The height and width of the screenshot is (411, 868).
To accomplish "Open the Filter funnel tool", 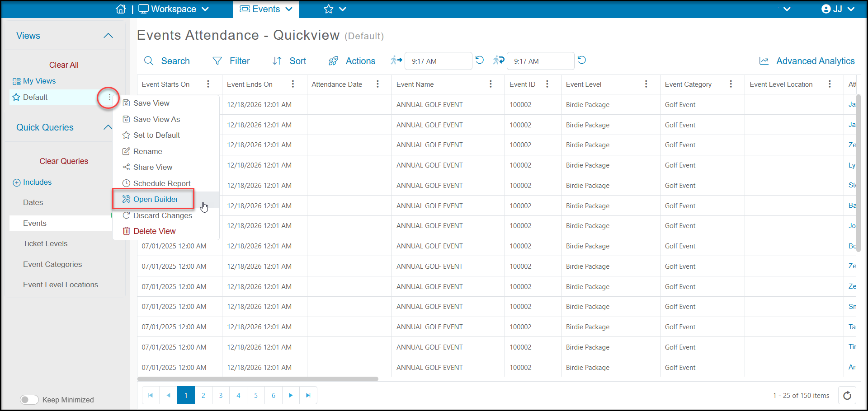I will [217, 61].
